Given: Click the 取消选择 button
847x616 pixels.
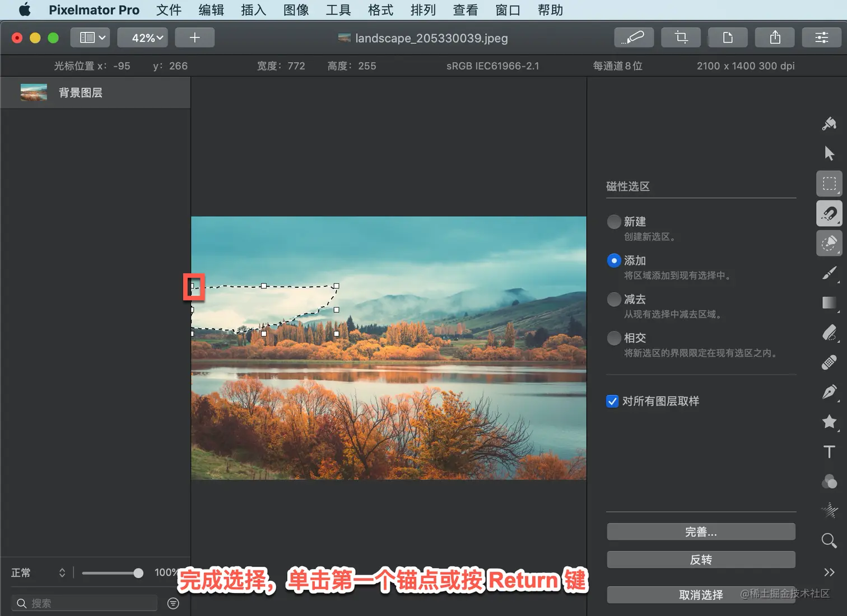Looking at the screenshot, I should click(x=701, y=595).
